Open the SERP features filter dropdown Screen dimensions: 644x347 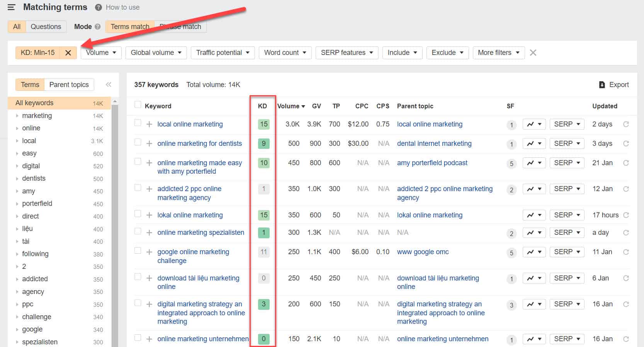point(347,53)
